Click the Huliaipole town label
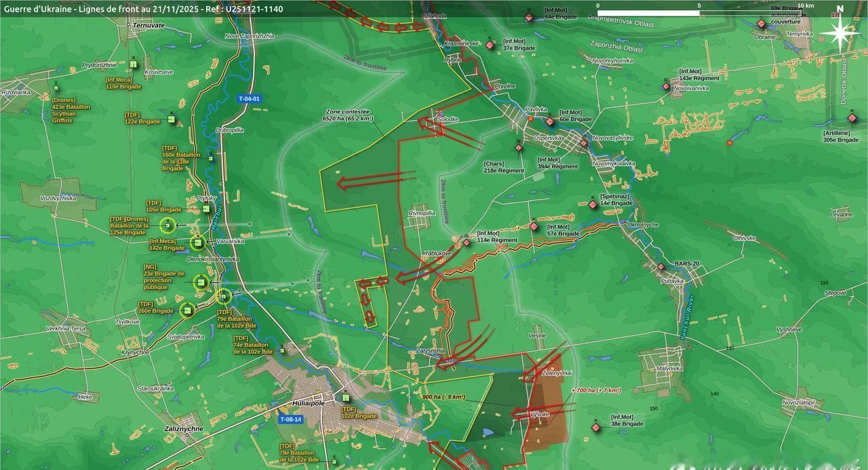This screenshot has height=470, width=868. click(x=309, y=403)
